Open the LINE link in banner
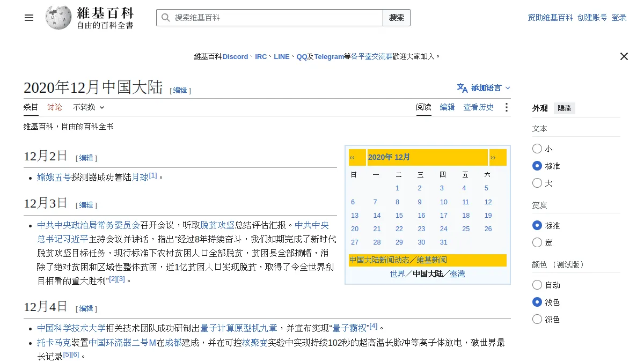644x362 pixels. tap(281, 56)
